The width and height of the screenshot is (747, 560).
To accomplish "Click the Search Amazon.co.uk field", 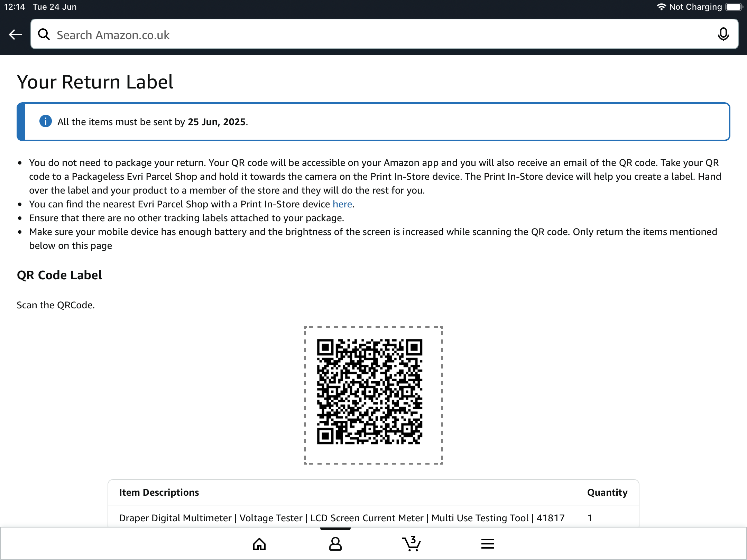I will coord(384,34).
